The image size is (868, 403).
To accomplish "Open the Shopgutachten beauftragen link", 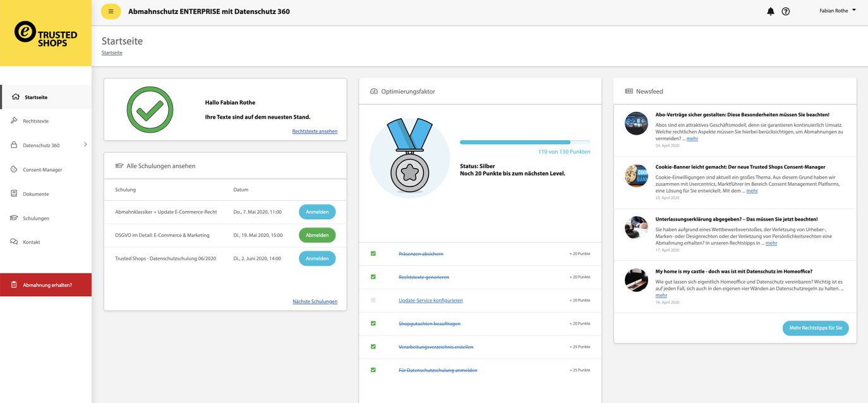I will (430, 323).
